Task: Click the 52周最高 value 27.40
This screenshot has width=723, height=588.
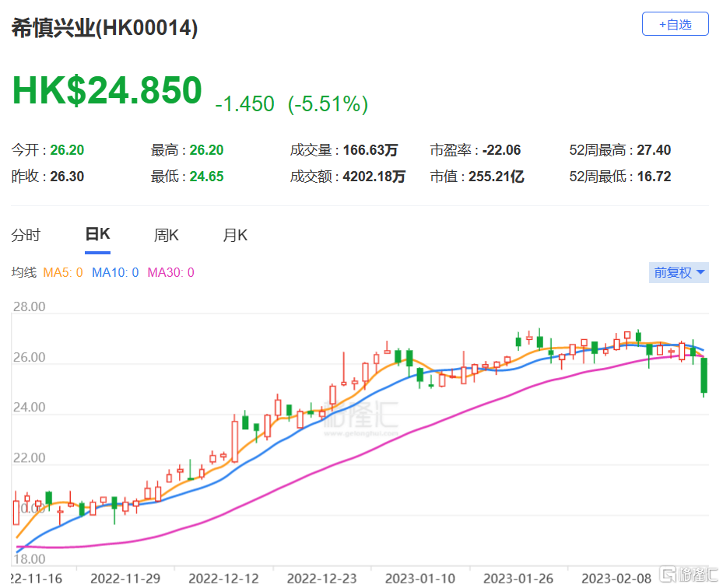Action: (x=654, y=150)
